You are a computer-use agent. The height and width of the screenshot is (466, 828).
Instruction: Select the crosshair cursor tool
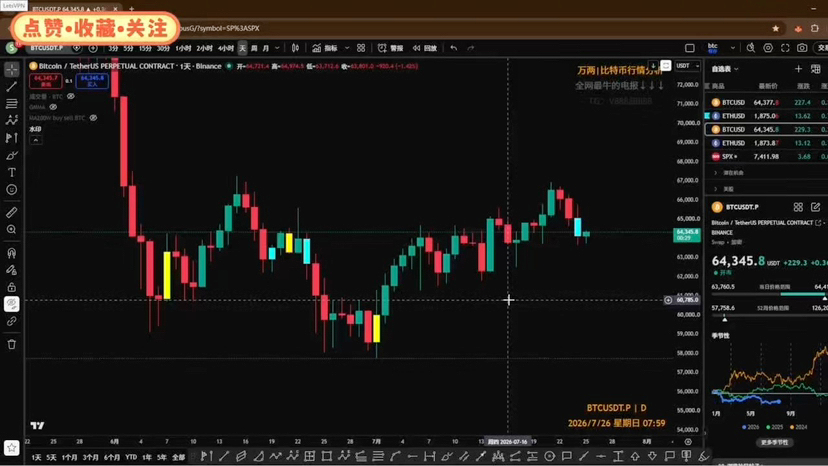pyautogui.click(x=12, y=69)
